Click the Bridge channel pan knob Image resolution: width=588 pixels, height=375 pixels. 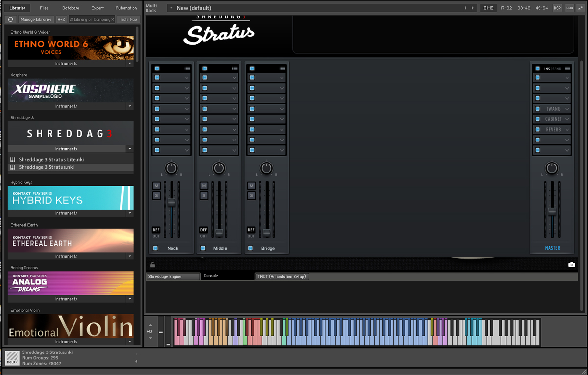tap(266, 168)
